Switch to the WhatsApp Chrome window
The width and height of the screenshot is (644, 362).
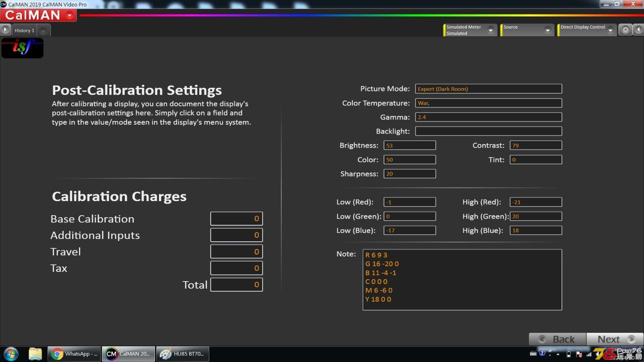[74, 354]
